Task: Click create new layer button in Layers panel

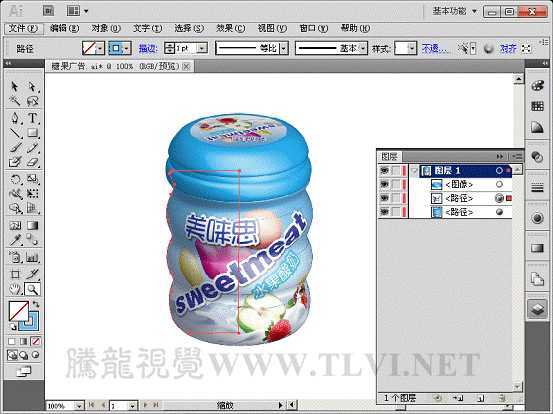Action: [480, 398]
